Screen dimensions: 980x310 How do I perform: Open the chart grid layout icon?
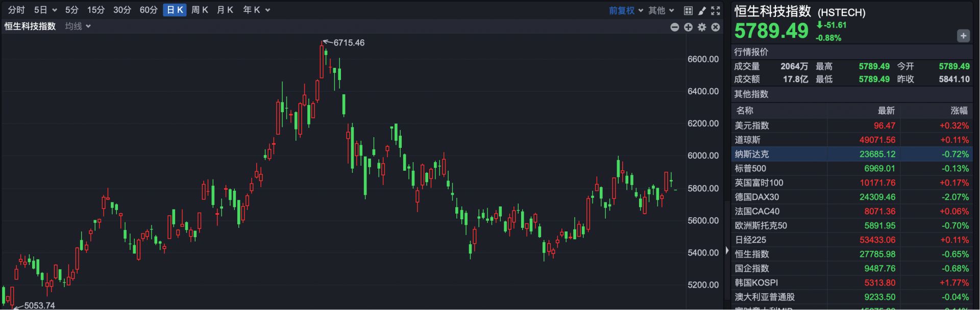pyautogui.click(x=688, y=10)
